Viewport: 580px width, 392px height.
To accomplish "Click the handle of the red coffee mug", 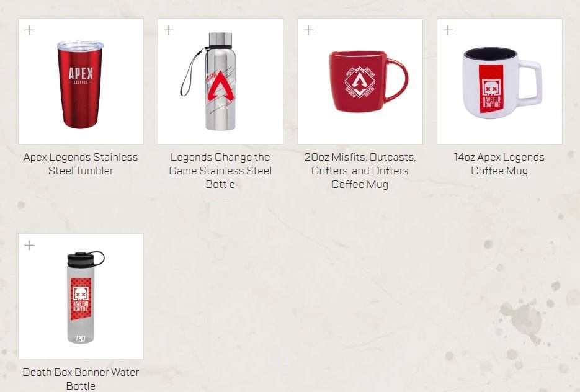I will [x=397, y=80].
